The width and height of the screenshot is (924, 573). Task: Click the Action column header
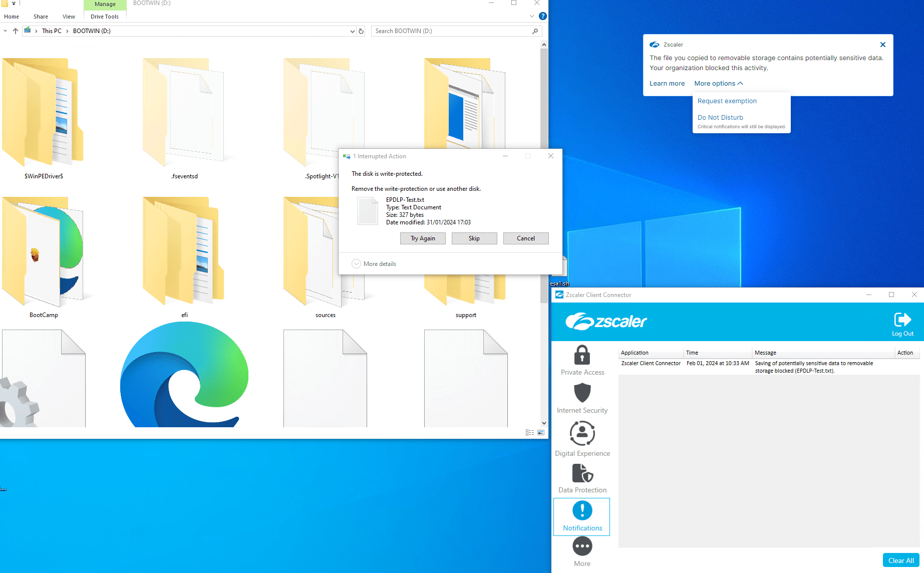click(x=907, y=353)
